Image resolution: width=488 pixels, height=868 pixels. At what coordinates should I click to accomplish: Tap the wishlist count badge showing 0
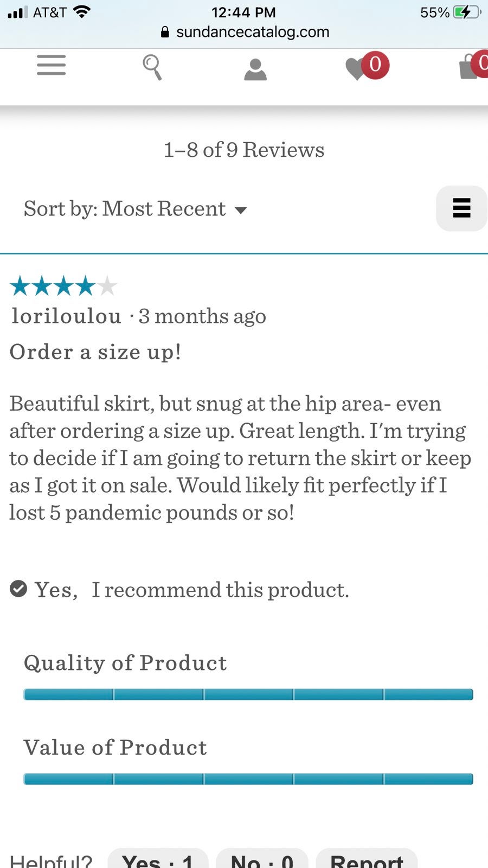[375, 65]
